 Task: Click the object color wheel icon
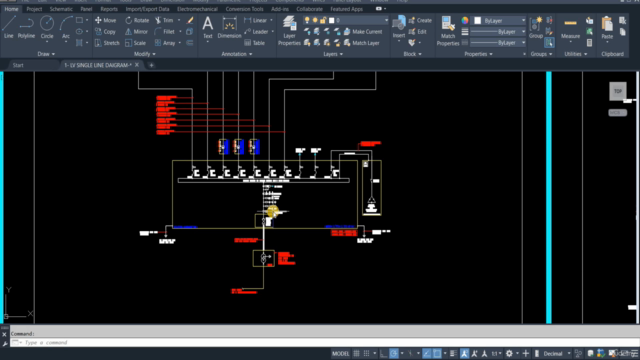[x=465, y=20]
